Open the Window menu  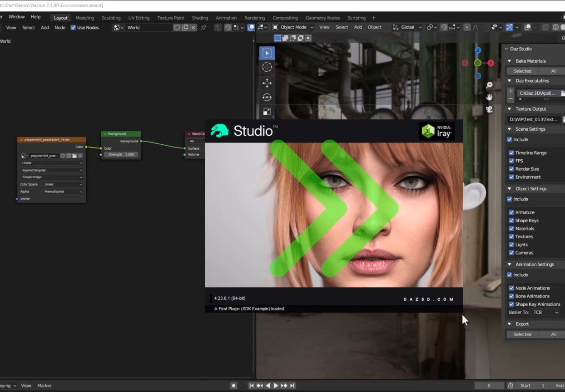pyautogui.click(x=17, y=17)
